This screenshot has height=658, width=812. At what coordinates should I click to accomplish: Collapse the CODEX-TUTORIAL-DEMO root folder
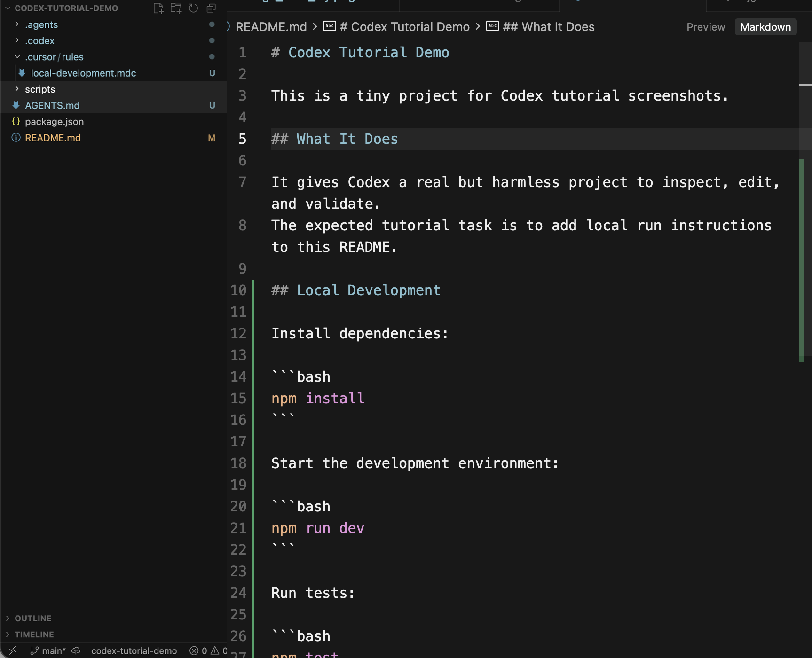pos(8,8)
